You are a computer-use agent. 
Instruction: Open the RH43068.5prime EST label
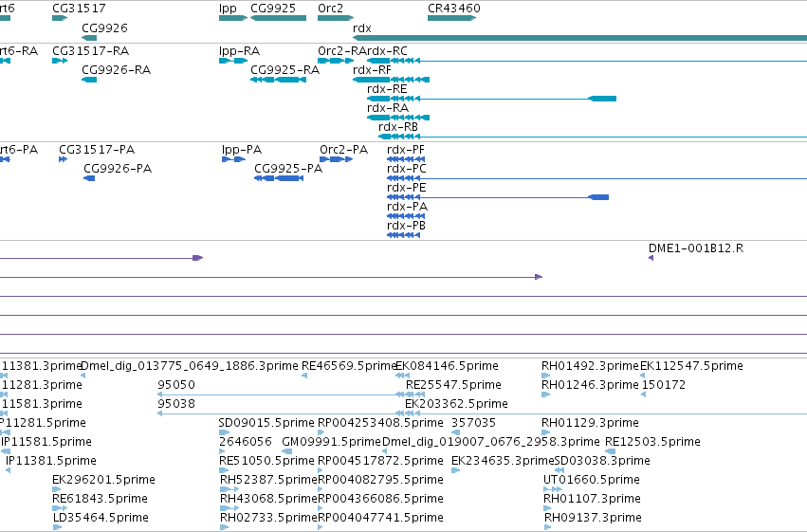pyautogui.click(x=268, y=499)
